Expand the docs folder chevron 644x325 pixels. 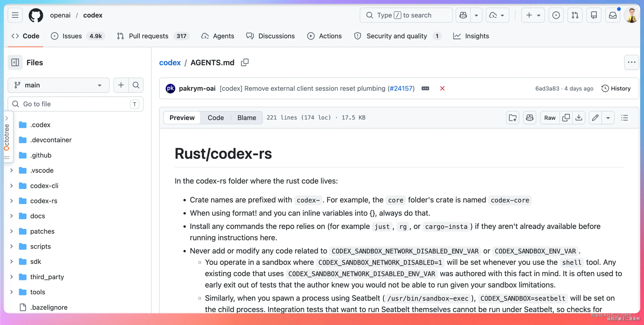[11, 216]
